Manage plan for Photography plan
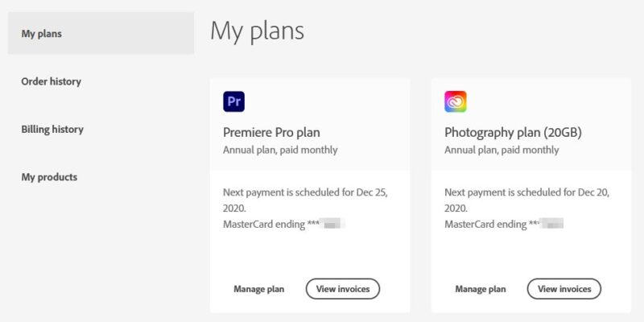 pyautogui.click(x=480, y=289)
